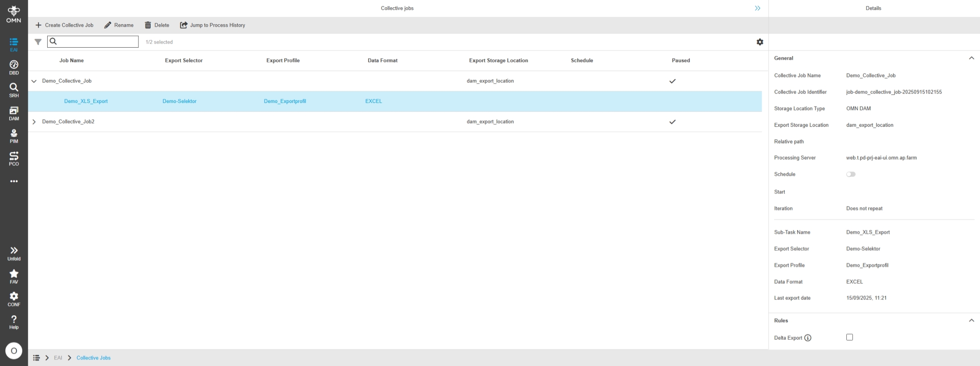Screen dimensions: 980x366
Task: Click Jump to Process History
Action: pos(213,25)
